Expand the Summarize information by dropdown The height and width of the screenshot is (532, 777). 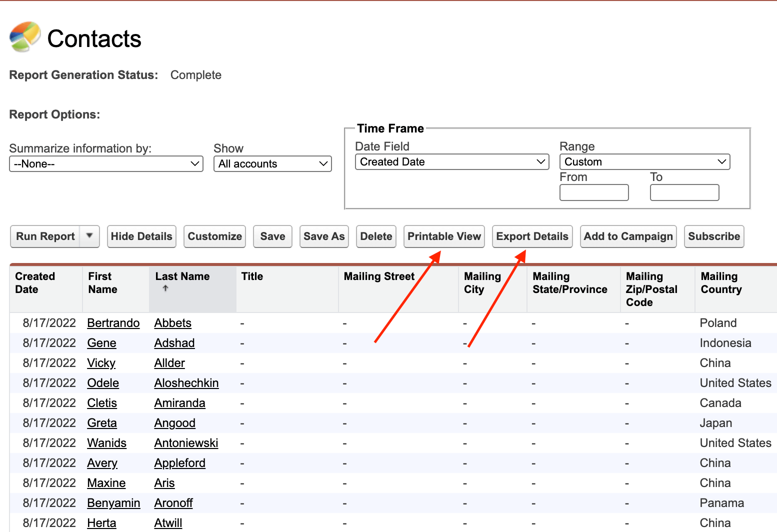pos(106,164)
